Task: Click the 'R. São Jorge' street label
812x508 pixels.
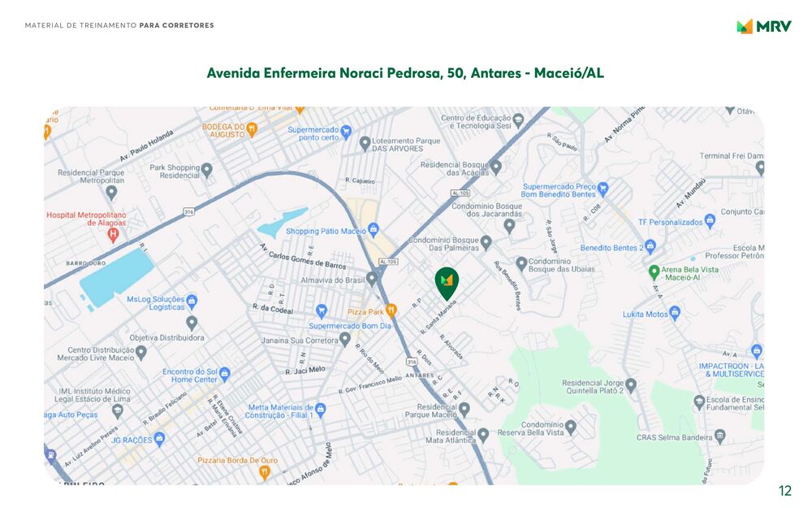Action: 551,236
